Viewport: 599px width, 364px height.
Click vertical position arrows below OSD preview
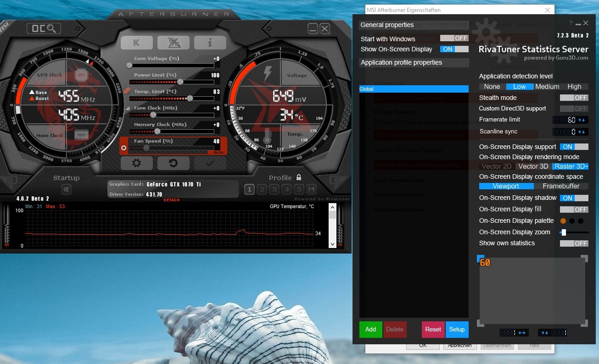pos(545,333)
